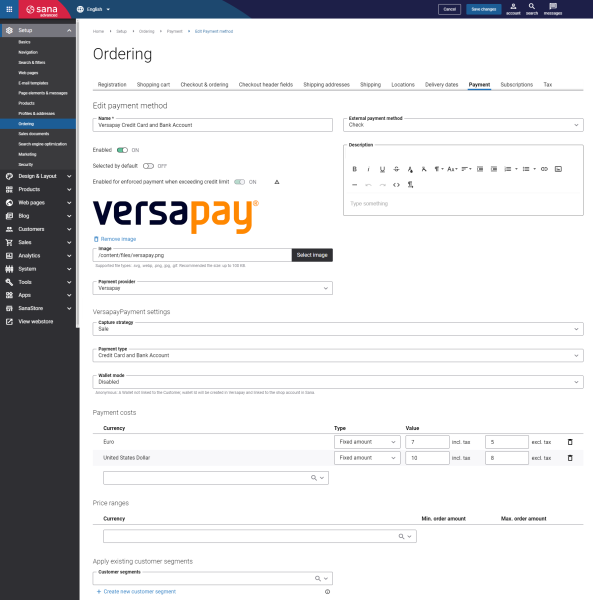593x600 pixels.
Task: Open the messages icon in header
Action: pyautogui.click(x=553, y=9)
